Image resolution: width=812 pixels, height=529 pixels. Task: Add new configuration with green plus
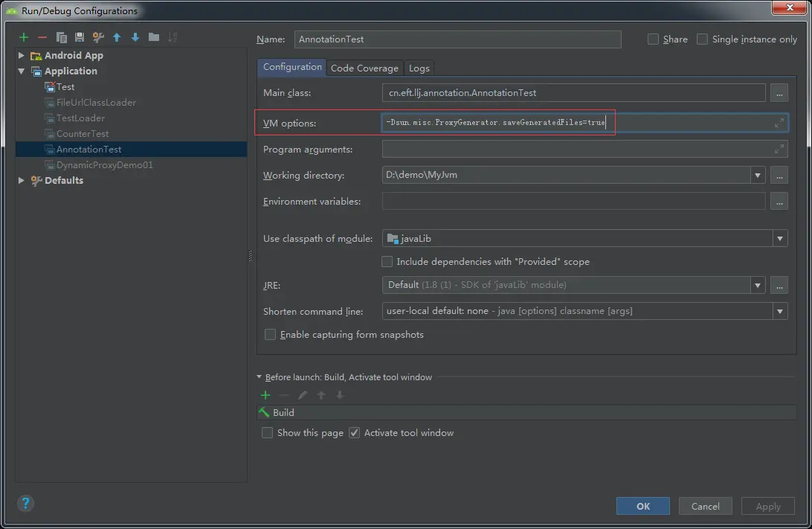[24, 37]
